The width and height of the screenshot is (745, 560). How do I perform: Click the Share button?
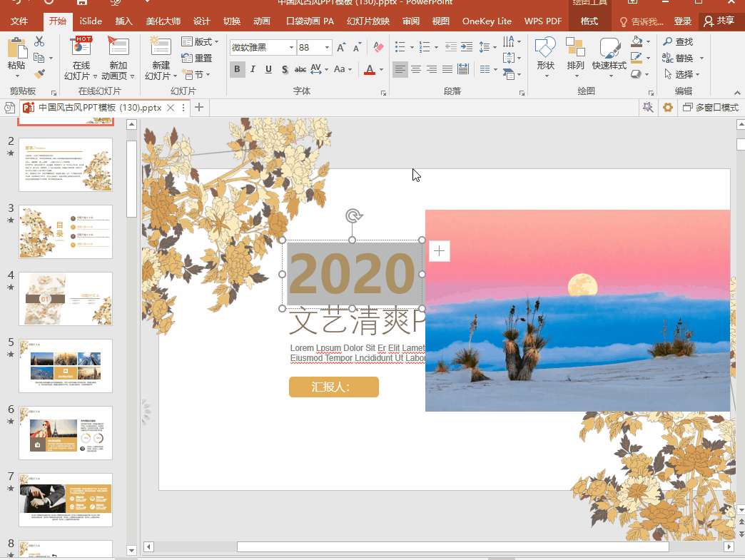point(719,21)
